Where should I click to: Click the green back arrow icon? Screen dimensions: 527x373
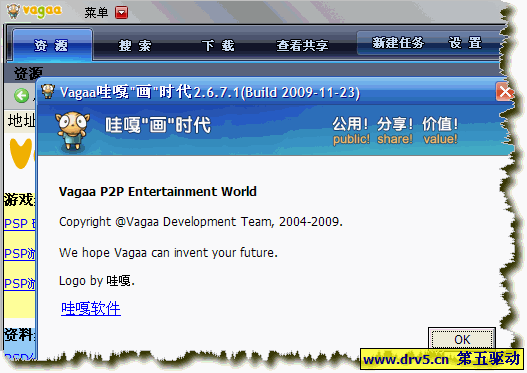click(x=22, y=95)
